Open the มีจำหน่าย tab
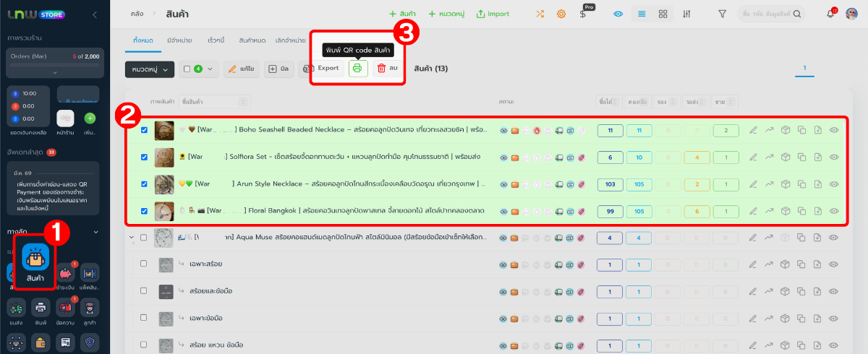This screenshot has height=354, width=868. 179,41
